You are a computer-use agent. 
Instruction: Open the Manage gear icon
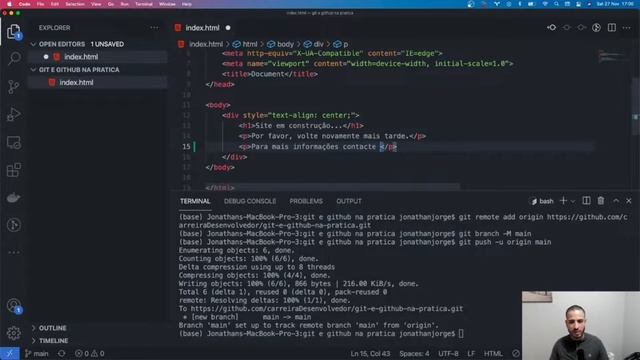pos(13,333)
